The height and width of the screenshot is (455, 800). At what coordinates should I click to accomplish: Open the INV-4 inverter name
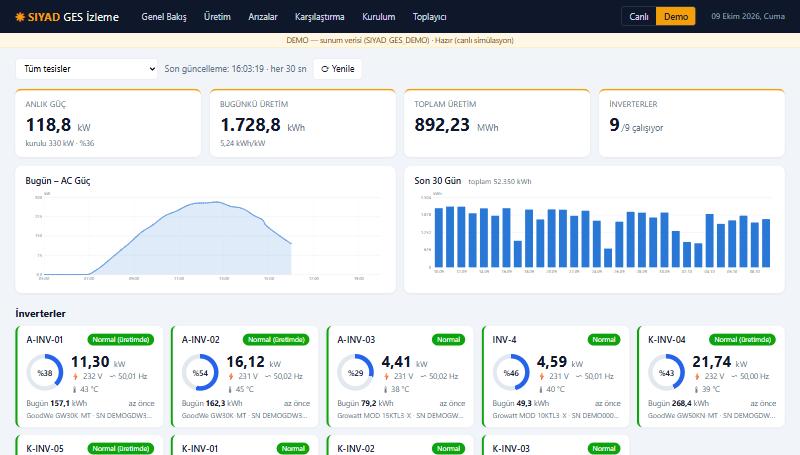pos(504,340)
